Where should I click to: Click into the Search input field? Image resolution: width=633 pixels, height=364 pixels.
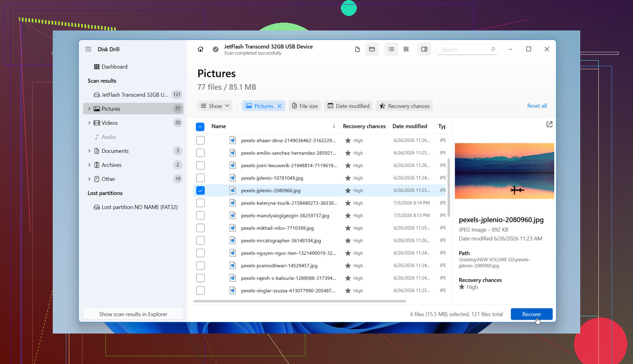click(x=464, y=49)
